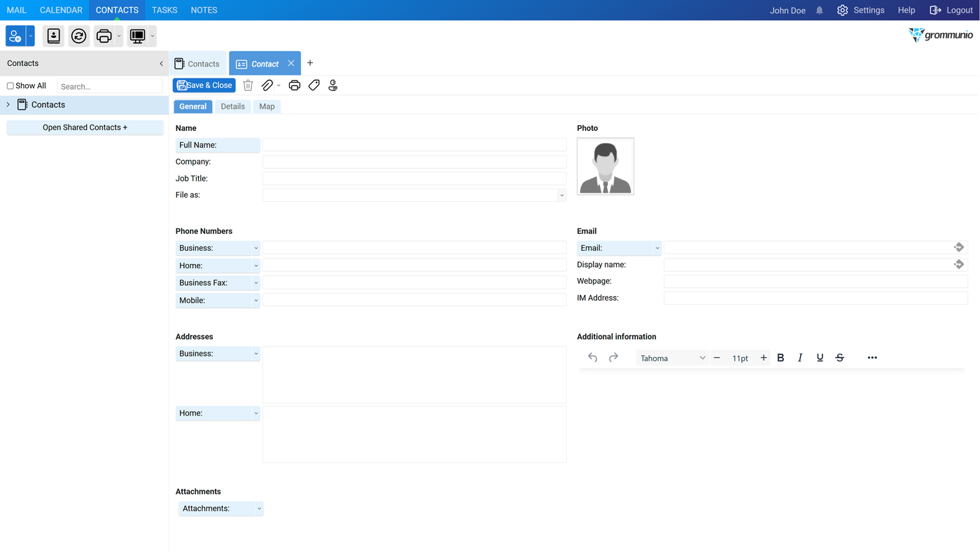Screen dimensions: 980x552
Task: Click the notification bell icon
Action: point(820,11)
